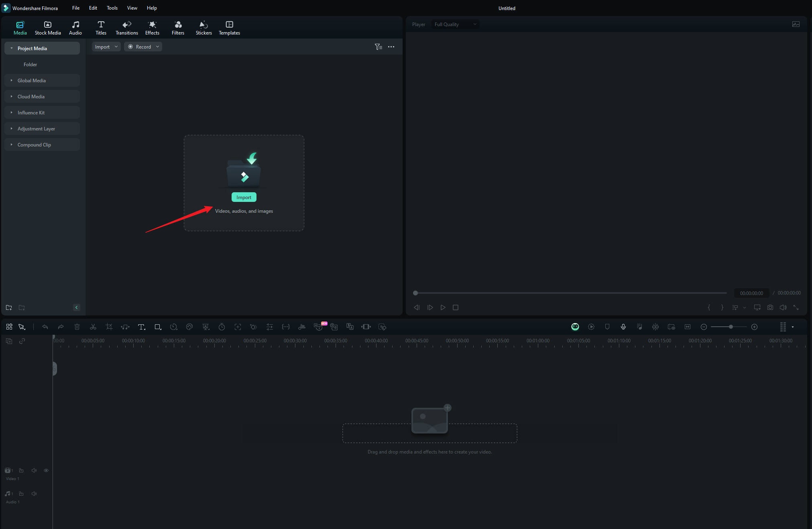Click the Transitions tool in toolbar
The image size is (812, 529).
pos(127,28)
